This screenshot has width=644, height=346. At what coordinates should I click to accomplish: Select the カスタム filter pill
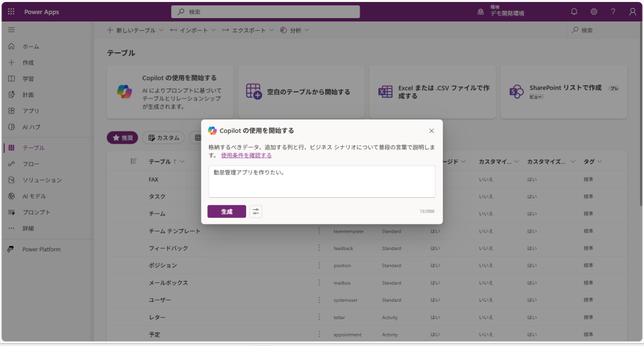164,138
